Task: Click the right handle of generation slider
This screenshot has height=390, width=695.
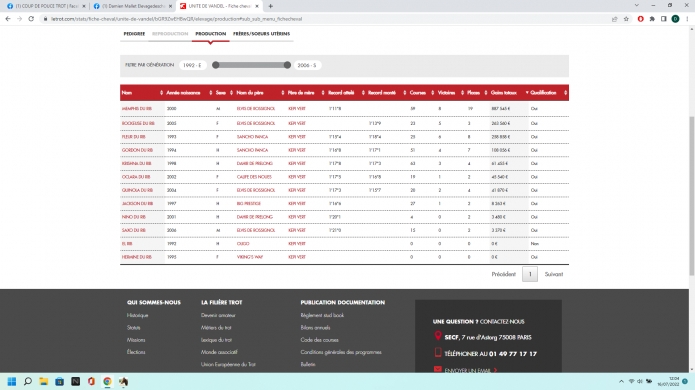Action: (x=287, y=65)
